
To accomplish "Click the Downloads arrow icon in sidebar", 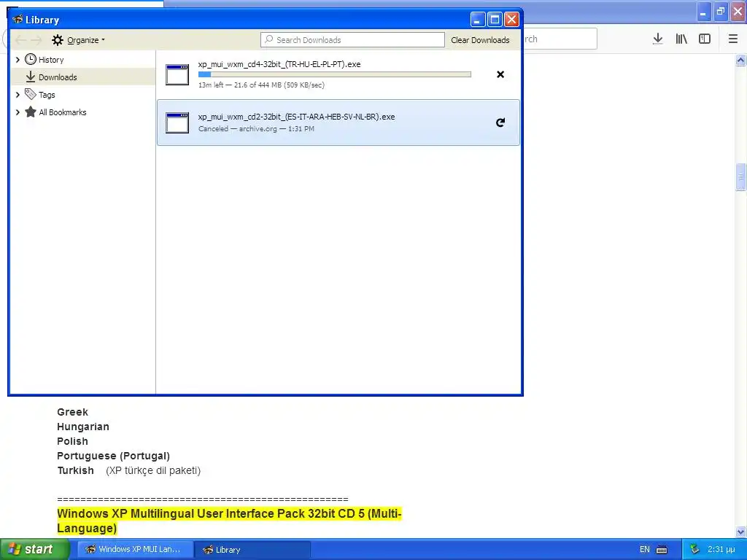I will click(x=31, y=77).
